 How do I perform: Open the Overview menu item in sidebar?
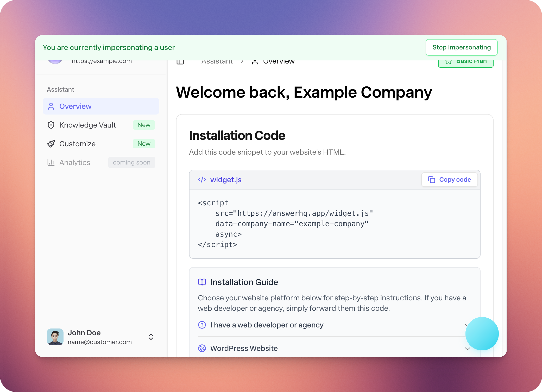click(x=101, y=106)
